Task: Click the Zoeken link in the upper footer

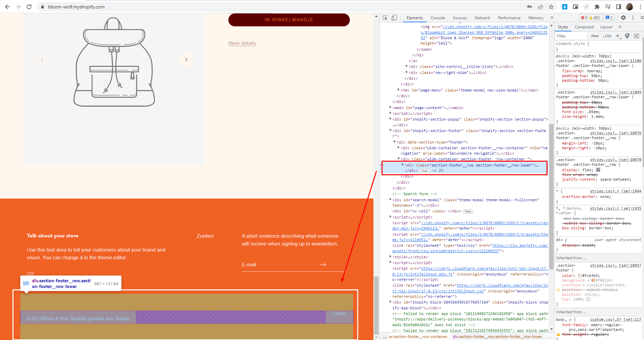Action: (x=205, y=236)
